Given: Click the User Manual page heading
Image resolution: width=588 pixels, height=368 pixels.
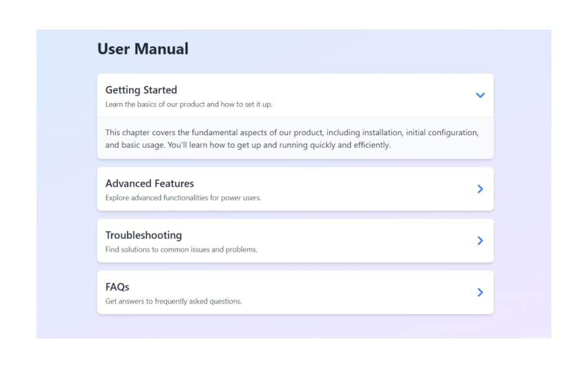Looking at the screenshot, I should point(143,49).
